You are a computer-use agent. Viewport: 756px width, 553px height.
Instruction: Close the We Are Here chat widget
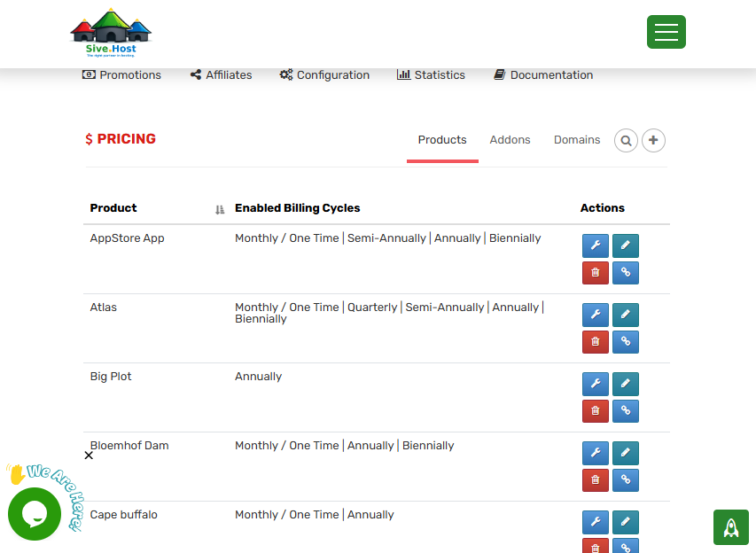point(89,456)
